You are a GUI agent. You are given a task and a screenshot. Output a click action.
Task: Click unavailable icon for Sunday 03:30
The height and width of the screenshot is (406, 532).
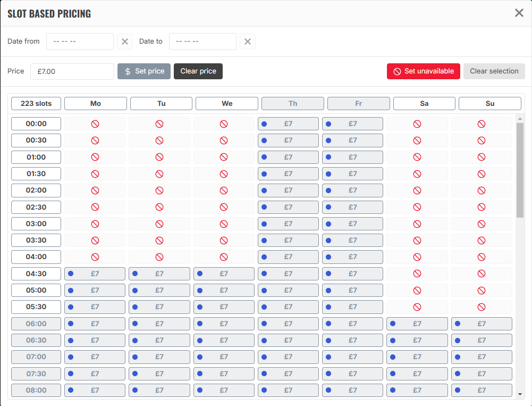(482, 241)
